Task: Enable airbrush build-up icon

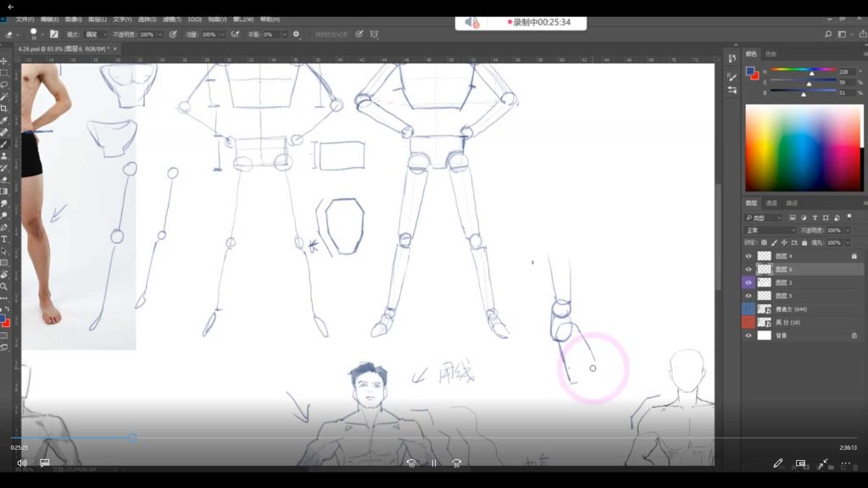Action: point(236,34)
